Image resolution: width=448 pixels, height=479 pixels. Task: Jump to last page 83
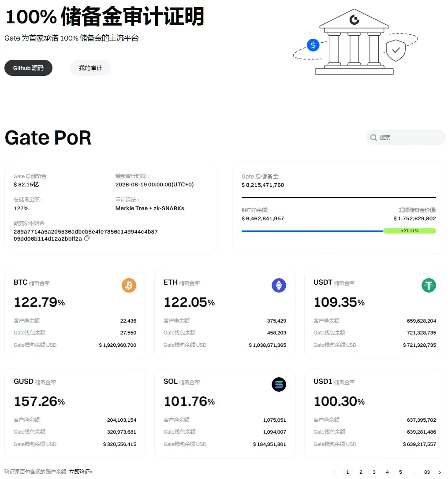click(427, 472)
